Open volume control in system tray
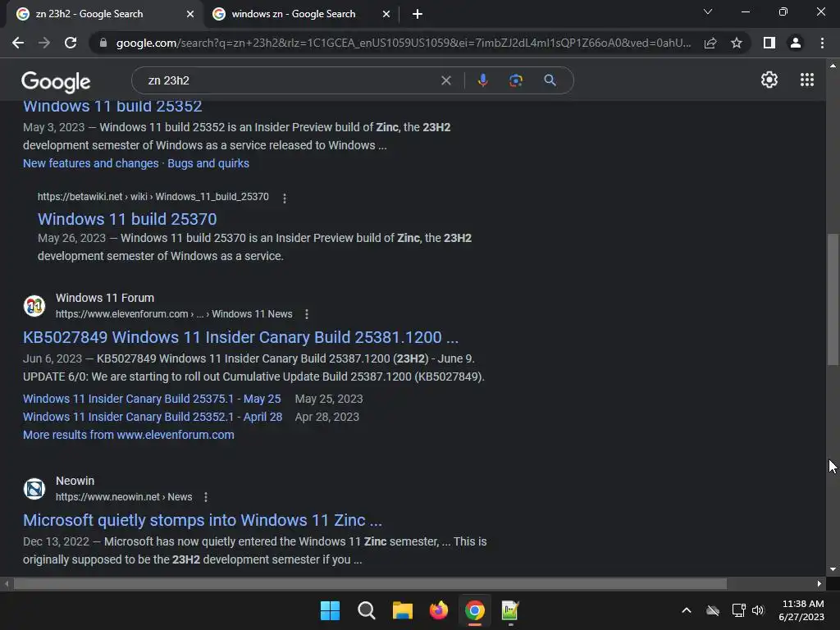840x630 pixels. pyautogui.click(x=758, y=610)
